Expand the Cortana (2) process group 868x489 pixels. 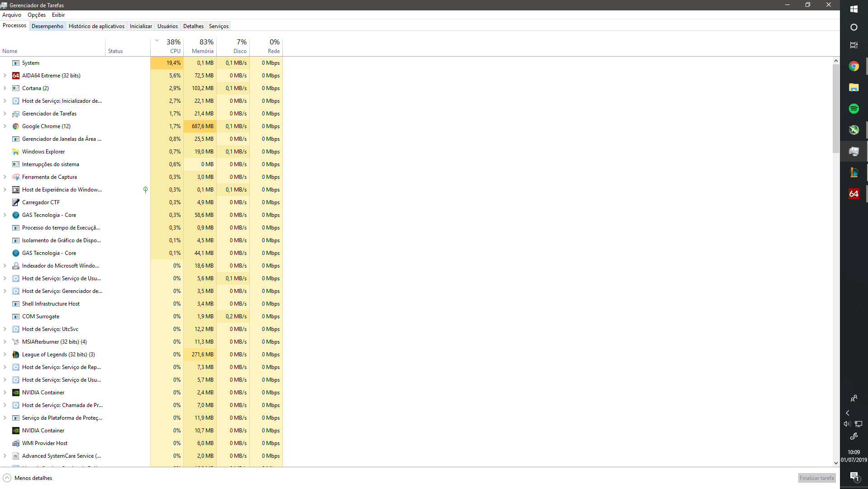point(5,88)
